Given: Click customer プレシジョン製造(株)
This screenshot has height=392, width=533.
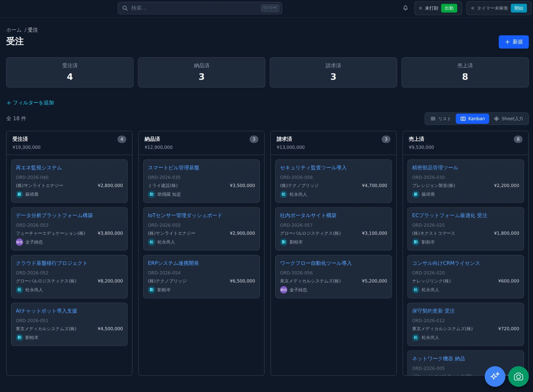Looking at the screenshot, I should [x=434, y=186].
